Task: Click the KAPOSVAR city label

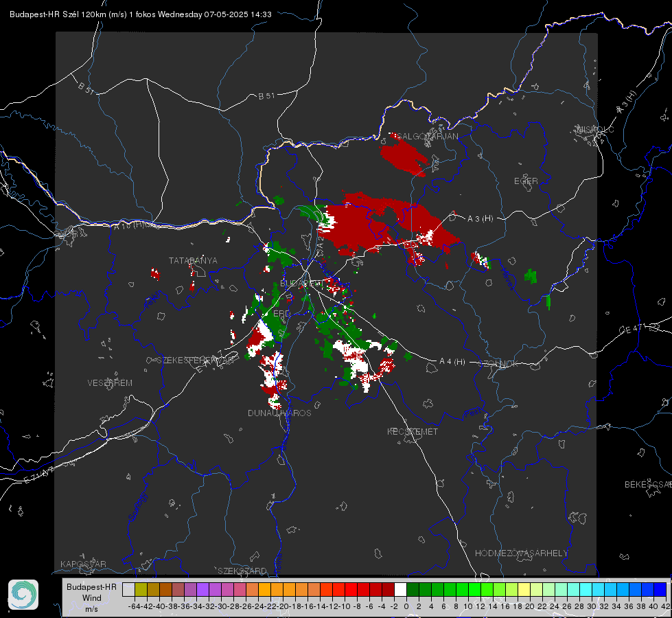Action: click(x=83, y=564)
